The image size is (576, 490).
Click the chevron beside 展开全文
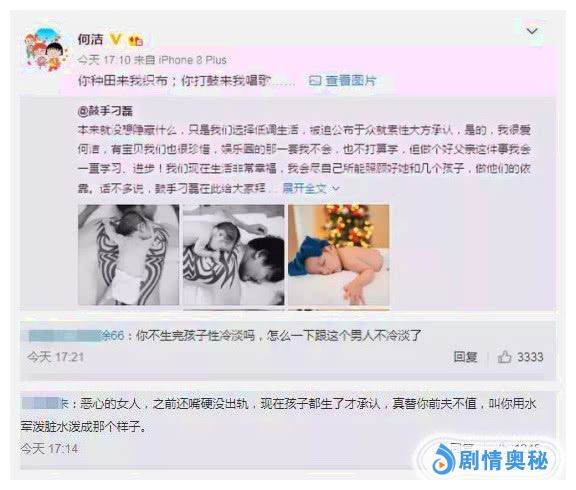coord(335,189)
